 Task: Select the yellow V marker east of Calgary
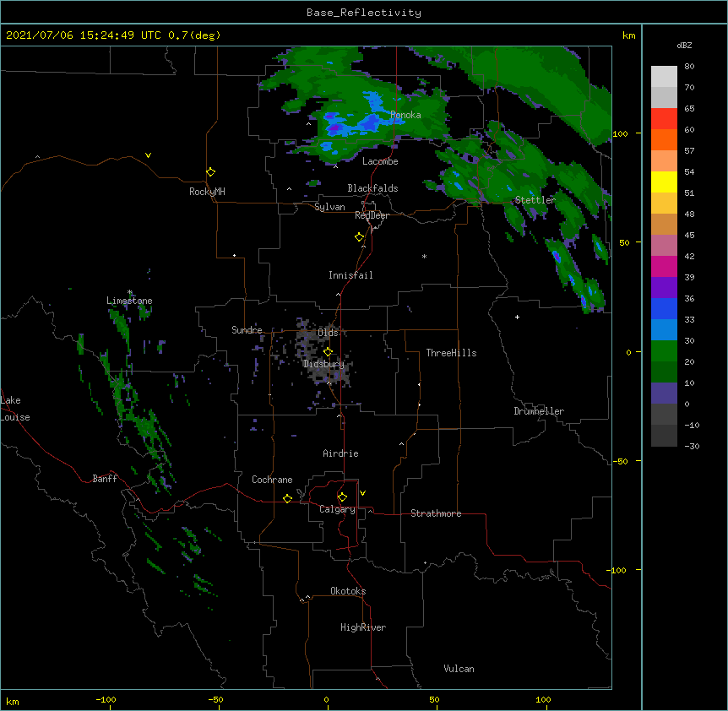[362, 493]
